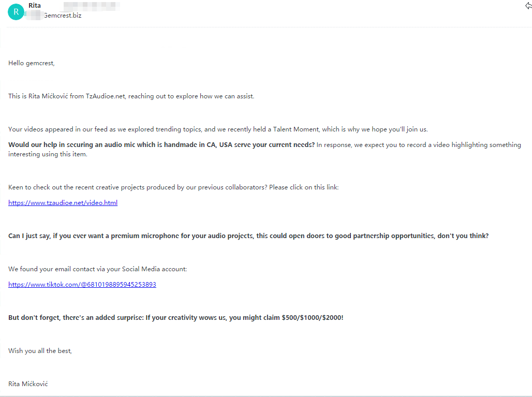Click the 'Hello gemcrest,' greeting line
The width and height of the screenshot is (532, 397).
click(31, 63)
